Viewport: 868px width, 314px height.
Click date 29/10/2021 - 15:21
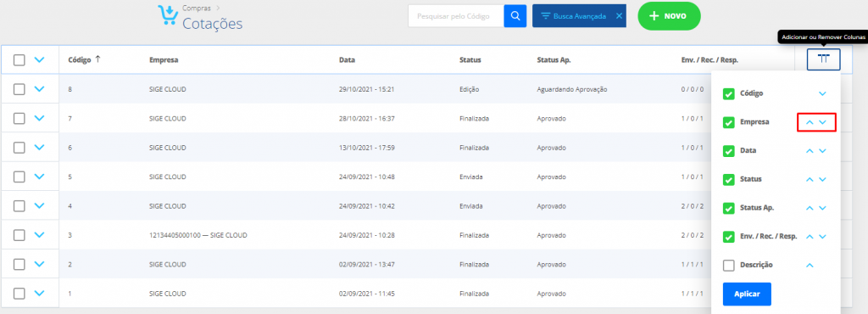click(x=366, y=89)
